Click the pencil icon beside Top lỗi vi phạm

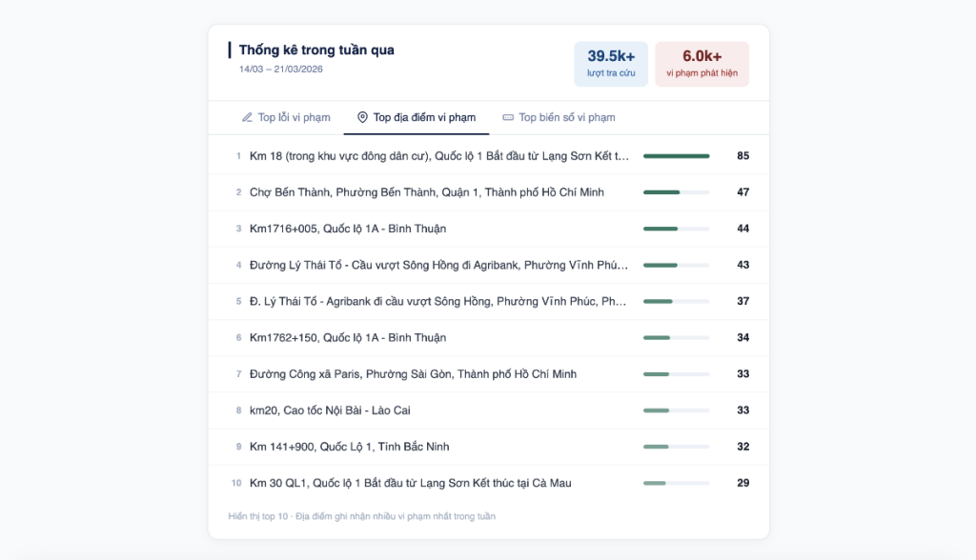247,117
